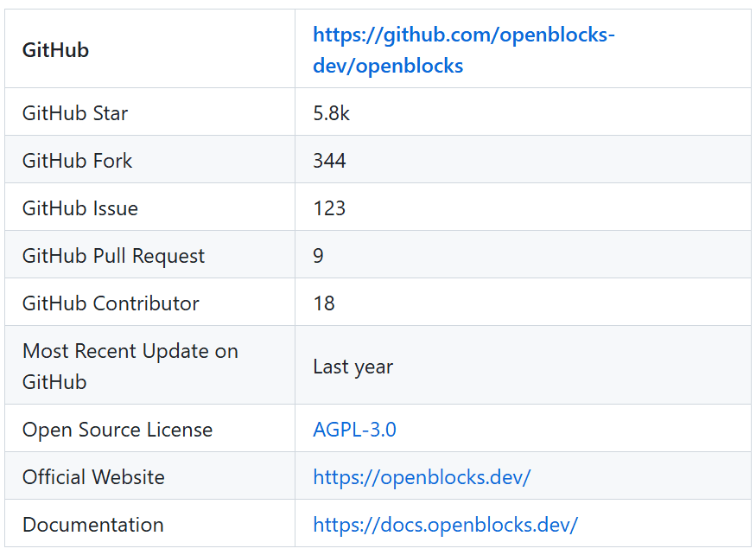756x555 pixels.
Task: Click the Documentation label cell
Action: (150, 523)
